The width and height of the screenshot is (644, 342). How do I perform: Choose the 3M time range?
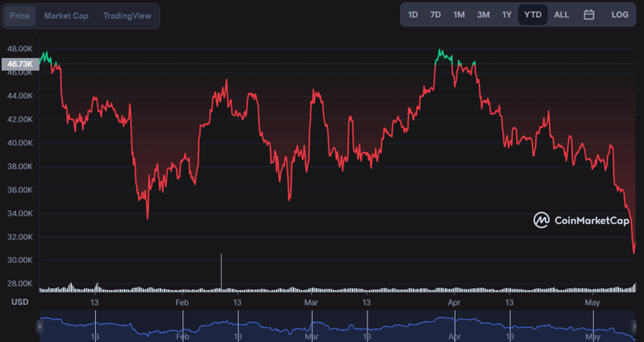[x=483, y=15]
